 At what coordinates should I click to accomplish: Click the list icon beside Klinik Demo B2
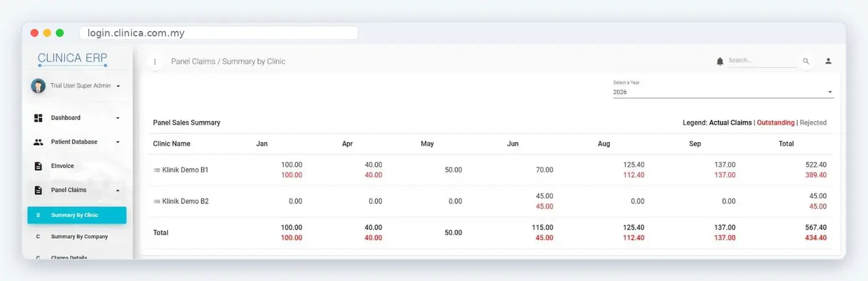157,202
